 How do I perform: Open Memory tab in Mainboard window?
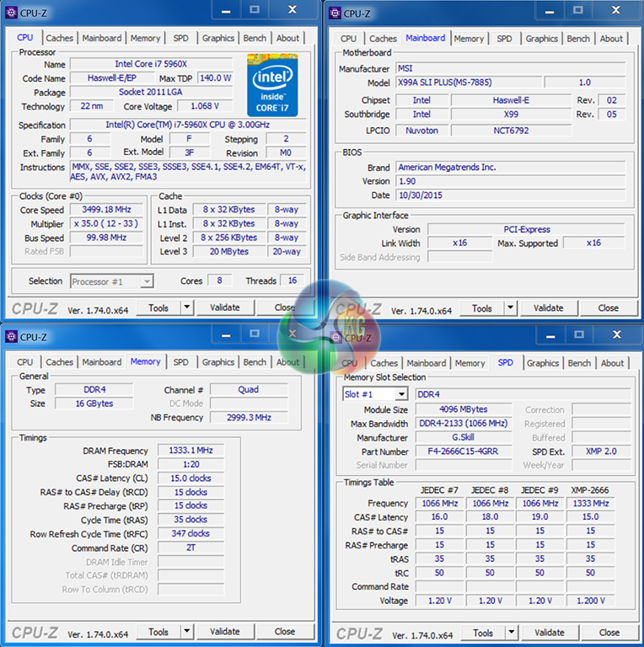tap(469, 39)
